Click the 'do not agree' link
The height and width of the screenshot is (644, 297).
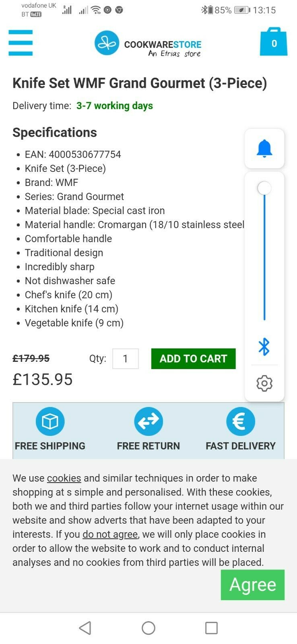point(109,534)
